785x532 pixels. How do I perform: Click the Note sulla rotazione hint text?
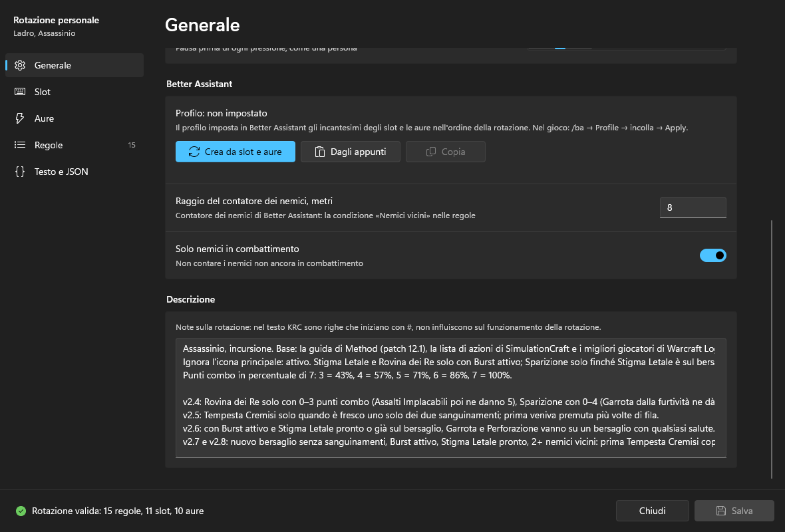point(388,327)
